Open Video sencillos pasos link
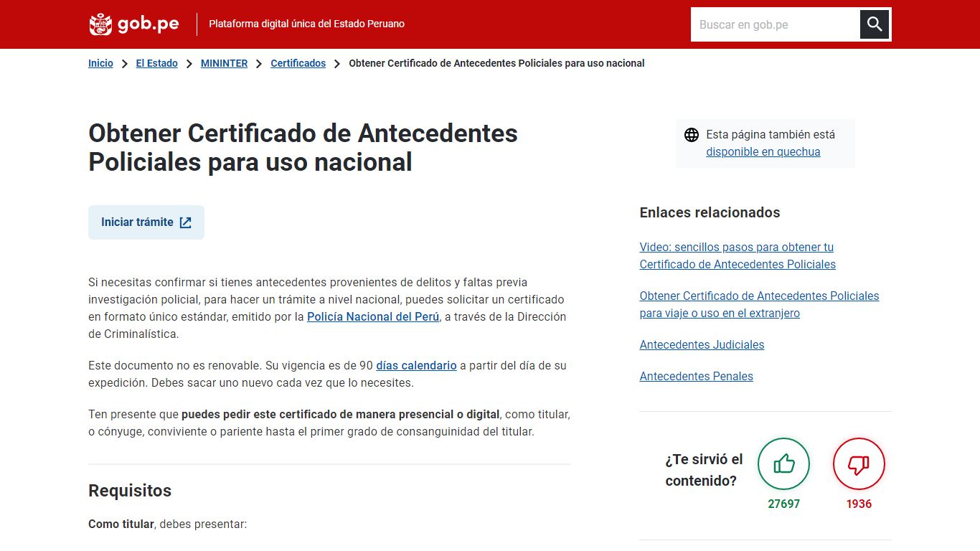Viewport: 980px width, 551px height. pos(738,255)
